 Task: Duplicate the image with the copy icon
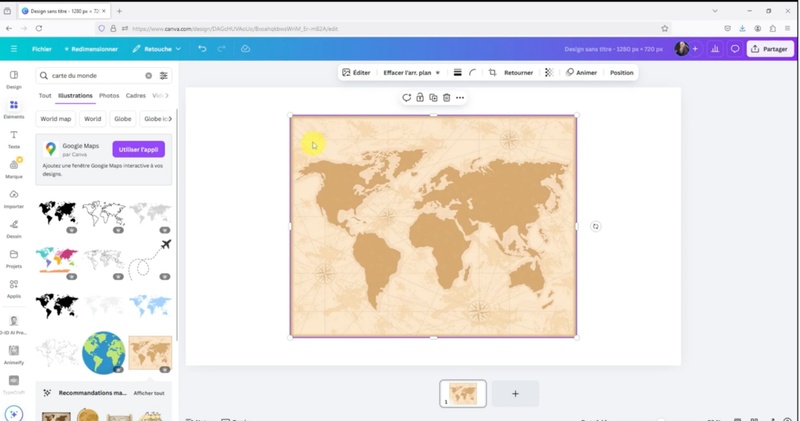[433, 97]
